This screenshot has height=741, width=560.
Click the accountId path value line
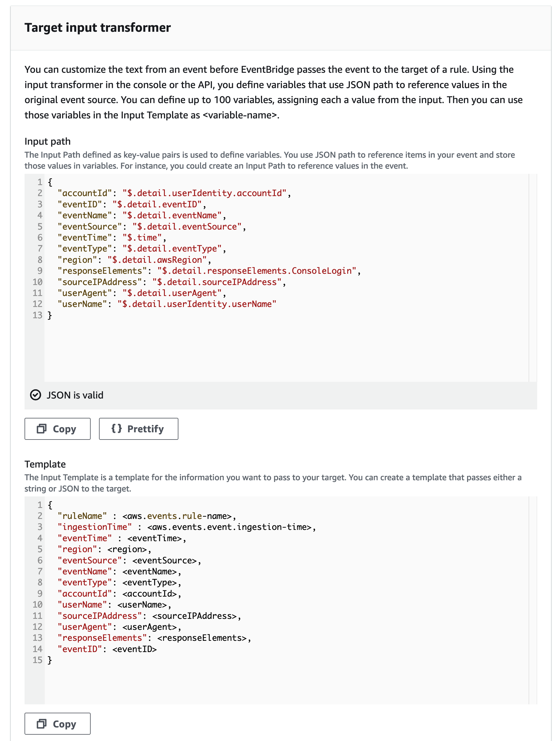[204, 193]
